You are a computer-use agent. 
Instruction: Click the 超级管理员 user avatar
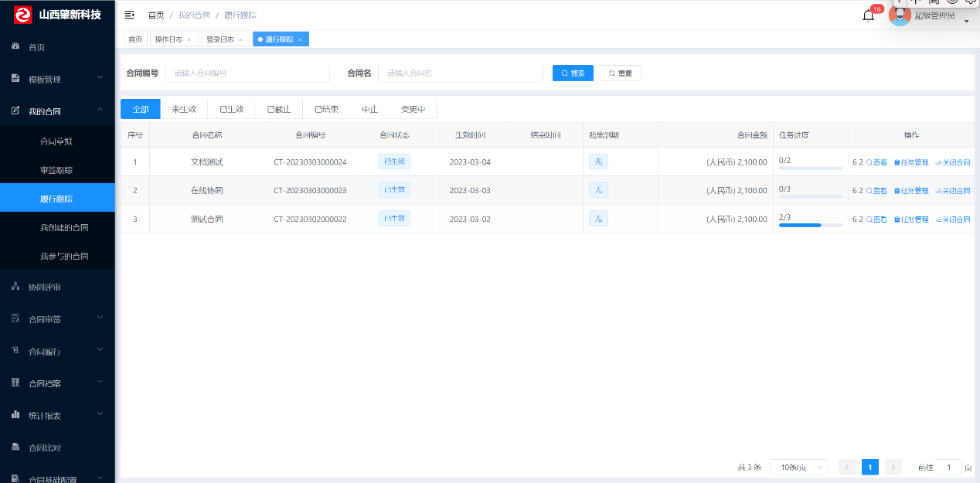900,15
